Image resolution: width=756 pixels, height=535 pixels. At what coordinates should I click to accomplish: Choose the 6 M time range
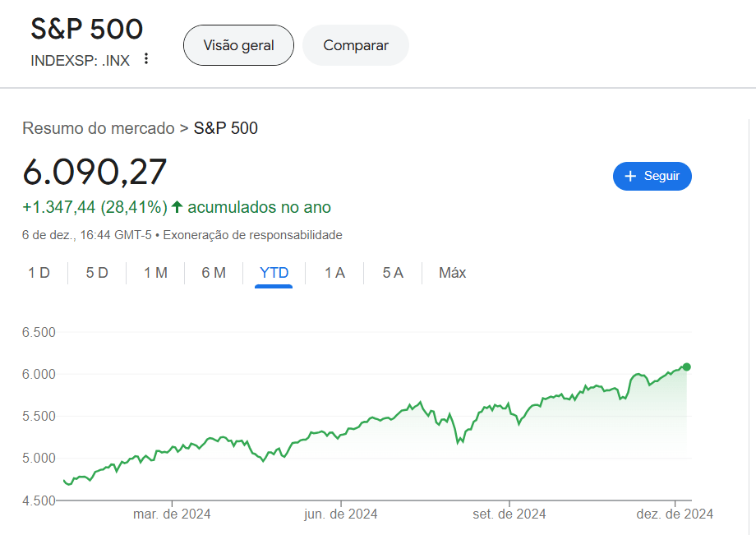[214, 273]
